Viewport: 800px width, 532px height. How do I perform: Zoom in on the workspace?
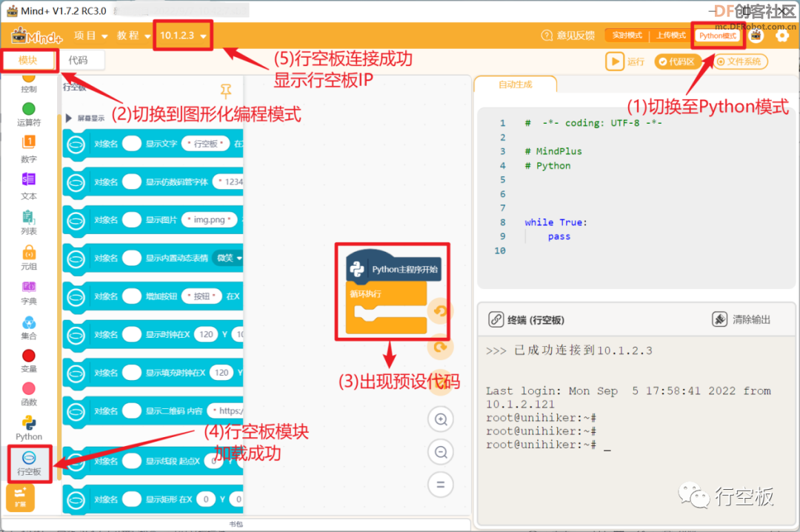click(x=441, y=419)
